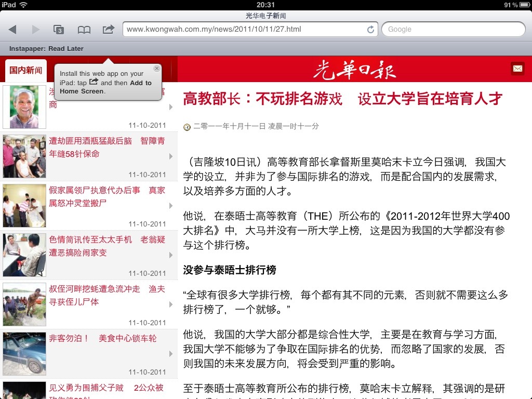Tap the share action icon in toolbar
Screen dimensions: 532x399
[109, 29]
